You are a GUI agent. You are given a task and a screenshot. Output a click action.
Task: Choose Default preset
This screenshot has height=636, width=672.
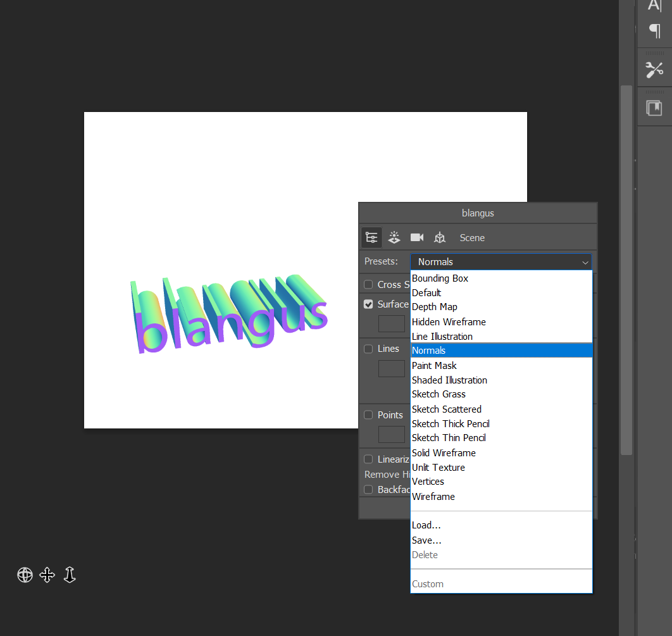[x=501, y=293]
